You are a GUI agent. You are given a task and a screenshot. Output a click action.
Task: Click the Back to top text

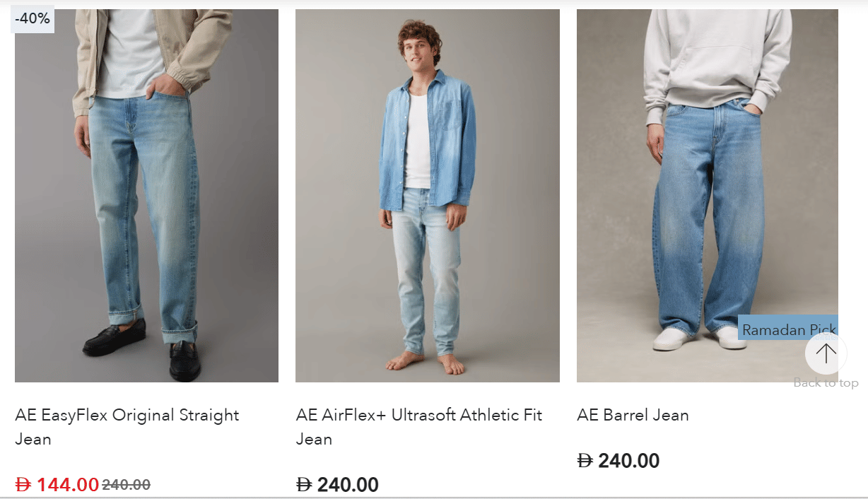[x=826, y=383]
